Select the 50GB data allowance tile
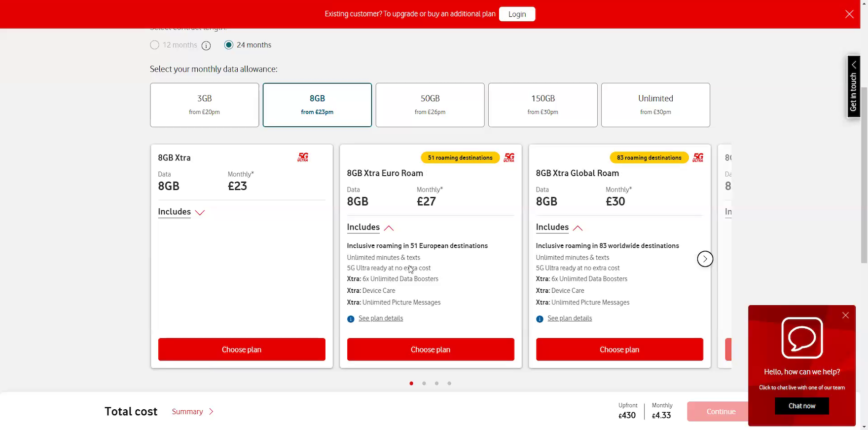This screenshot has height=430, width=868. (x=430, y=105)
